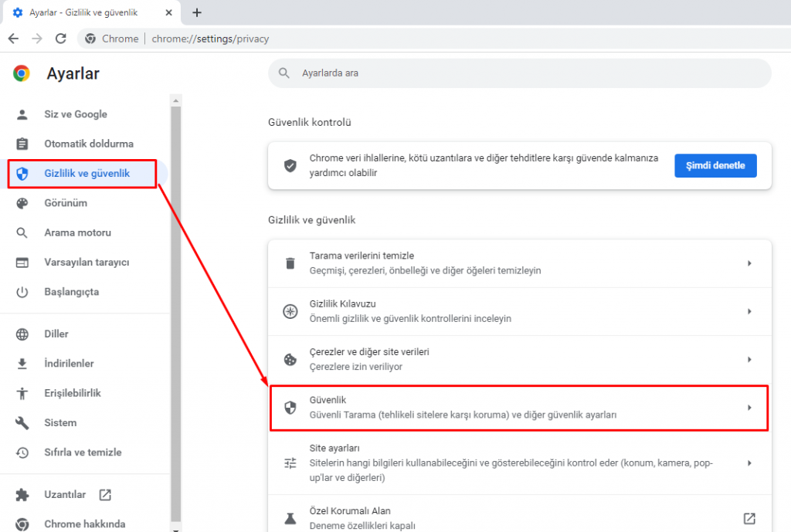Click the address bar URL chrome://settings/privacy
Image resolution: width=791 pixels, height=532 pixels.
[x=210, y=39]
